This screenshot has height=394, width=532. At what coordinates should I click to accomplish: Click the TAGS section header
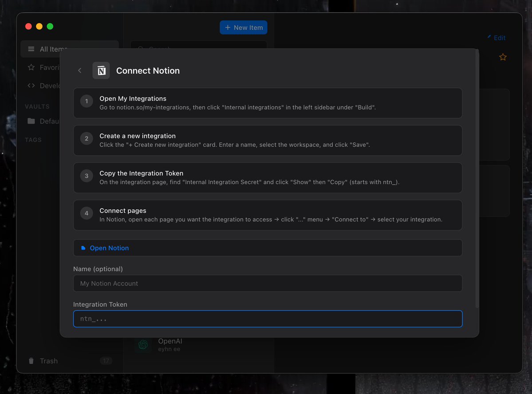pyautogui.click(x=33, y=140)
